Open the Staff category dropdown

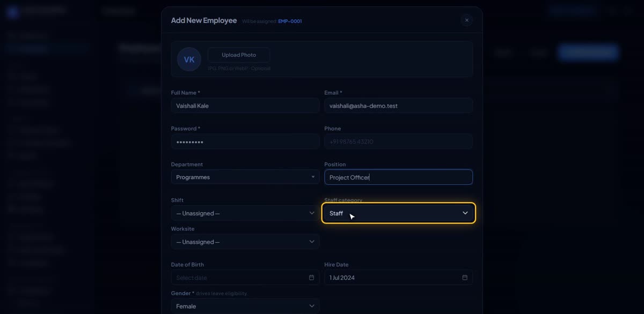click(x=398, y=213)
